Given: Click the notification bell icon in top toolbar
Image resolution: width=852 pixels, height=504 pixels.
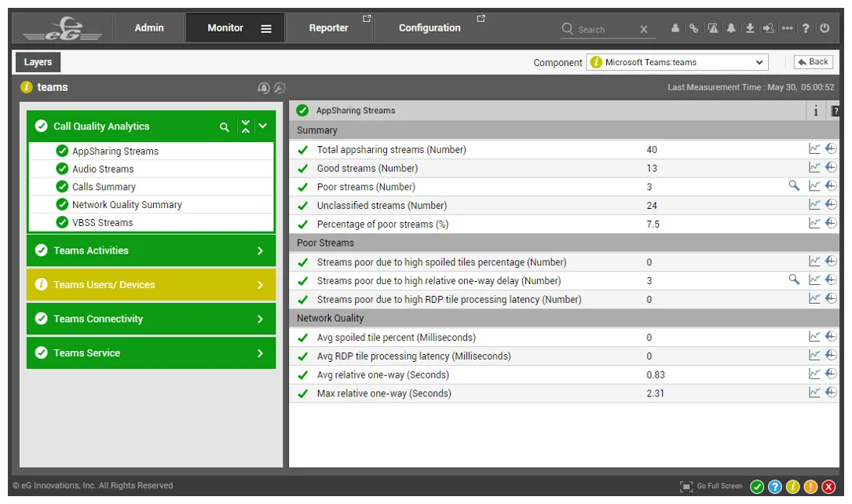Looking at the screenshot, I should tap(731, 28).
